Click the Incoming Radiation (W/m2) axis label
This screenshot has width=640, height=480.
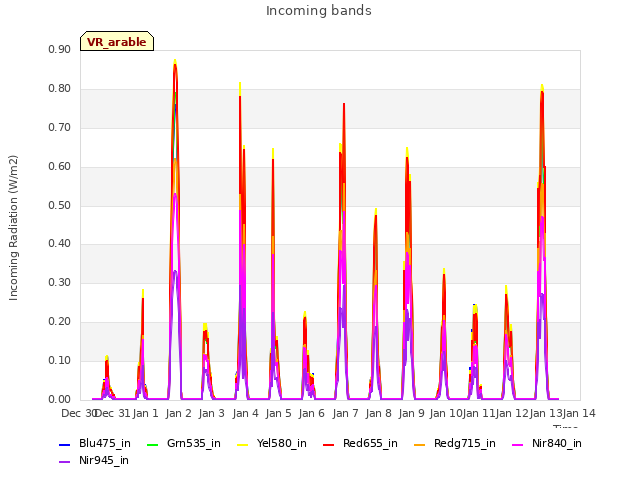coord(13,228)
